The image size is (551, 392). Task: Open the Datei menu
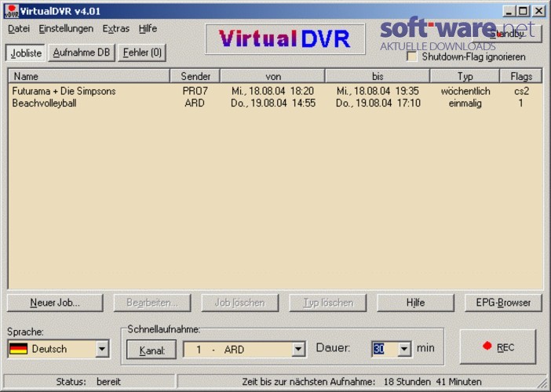pyautogui.click(x=19, y=29)
